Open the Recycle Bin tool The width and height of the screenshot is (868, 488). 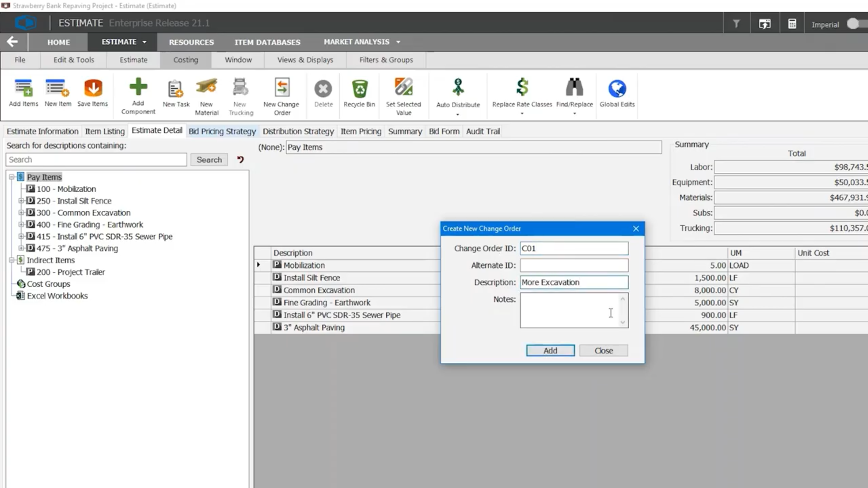coord(359,89)
